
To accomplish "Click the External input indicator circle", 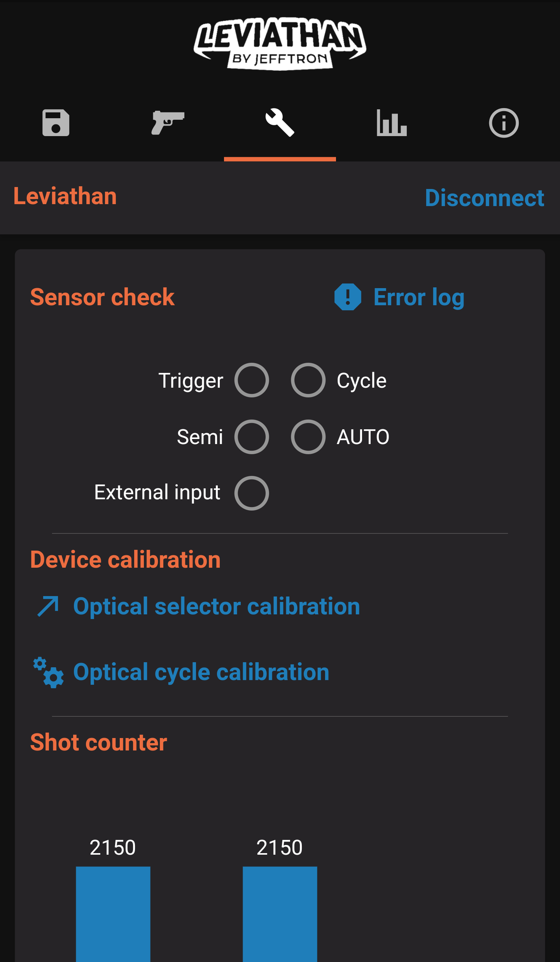I will (x=252, y=493).
